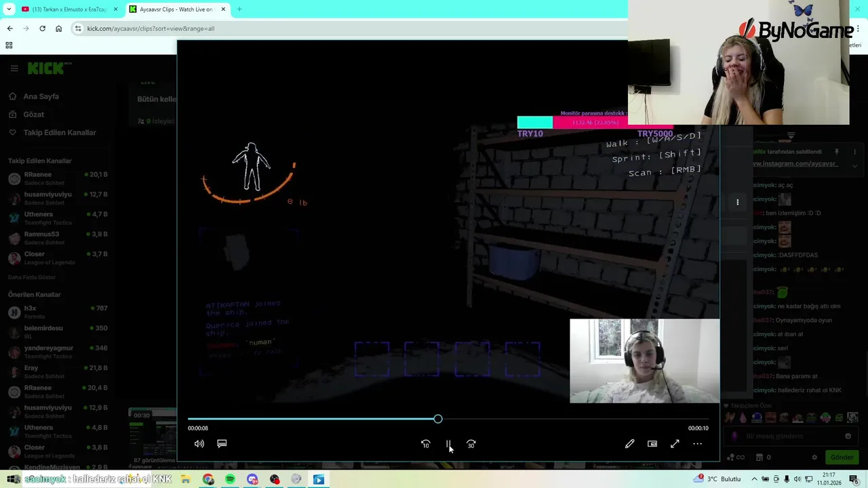
Task: Open Chrome from the taskbar
Action: click(x=208, y=479)
